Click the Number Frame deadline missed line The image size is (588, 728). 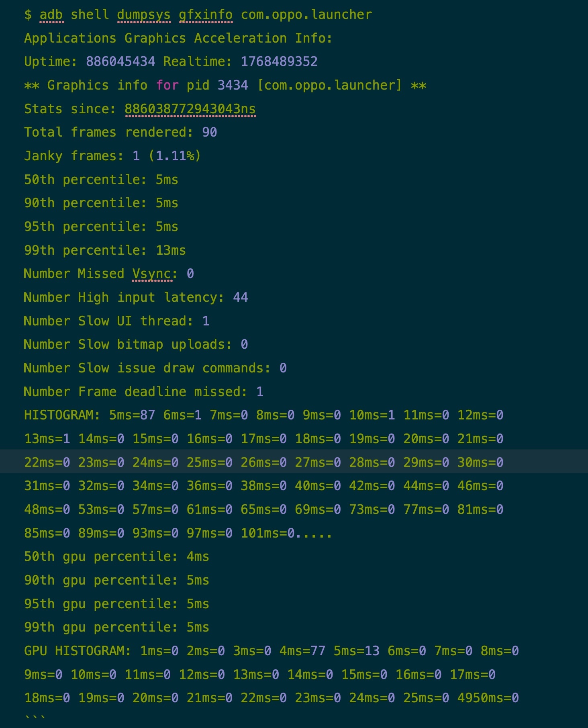point(143,392)
